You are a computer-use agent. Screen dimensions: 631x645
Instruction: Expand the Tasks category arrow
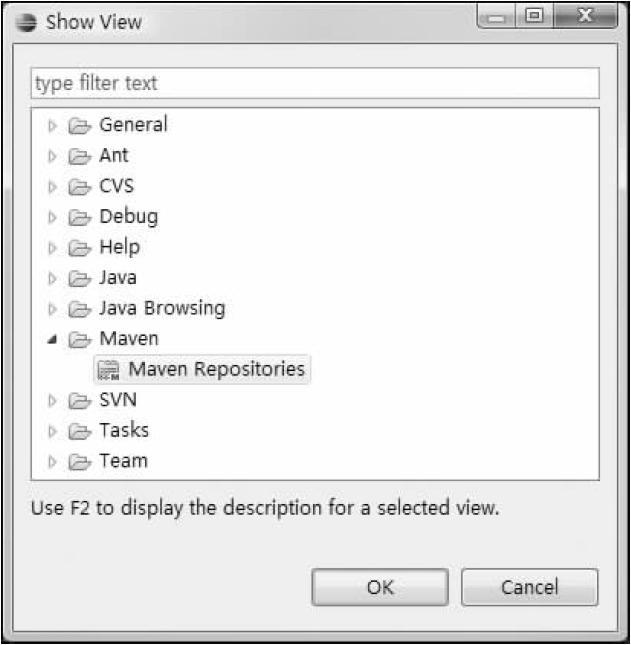[x=53, y=432]
